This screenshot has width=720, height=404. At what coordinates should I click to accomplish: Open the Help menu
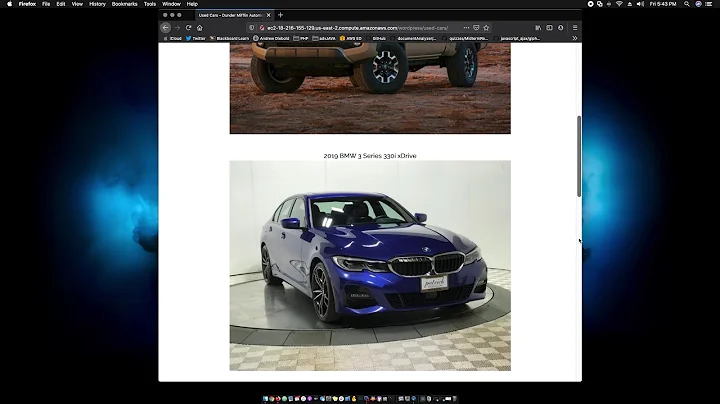tap(192, 4)
